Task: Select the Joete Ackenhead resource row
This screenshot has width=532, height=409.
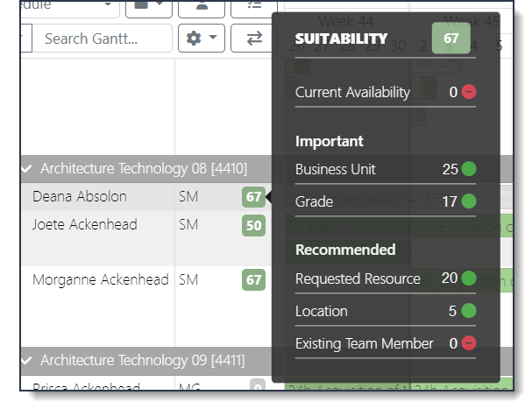Action: [146, 238]
